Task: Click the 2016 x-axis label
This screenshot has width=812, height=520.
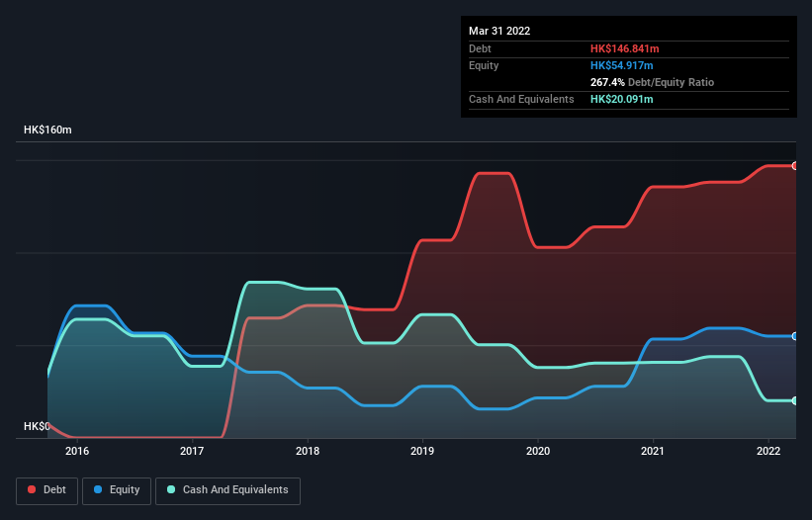Action: point(77,451)
